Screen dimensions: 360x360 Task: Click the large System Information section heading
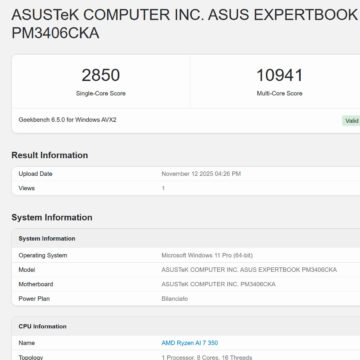coord(52,217)
